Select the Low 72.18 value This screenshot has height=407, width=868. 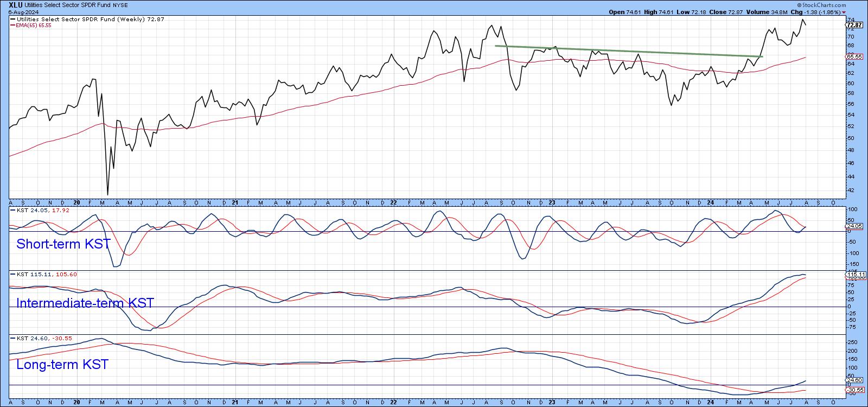click(691, 11)
